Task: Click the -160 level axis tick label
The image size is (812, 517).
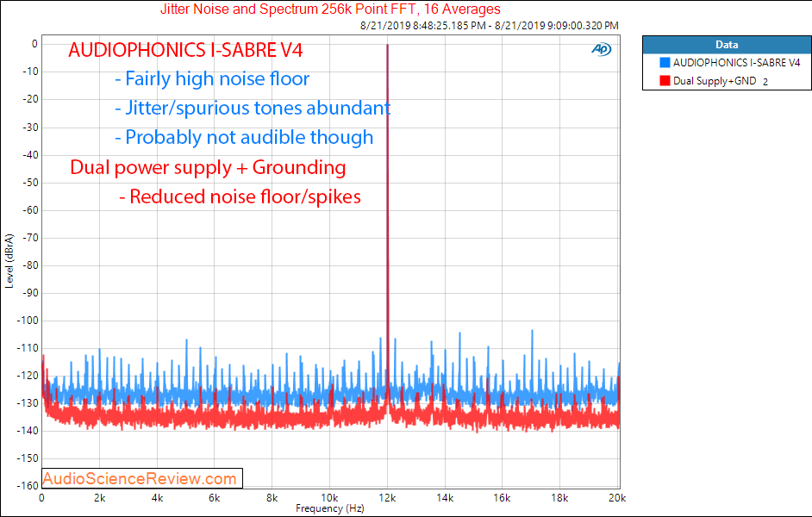Action: click(28, 485)
